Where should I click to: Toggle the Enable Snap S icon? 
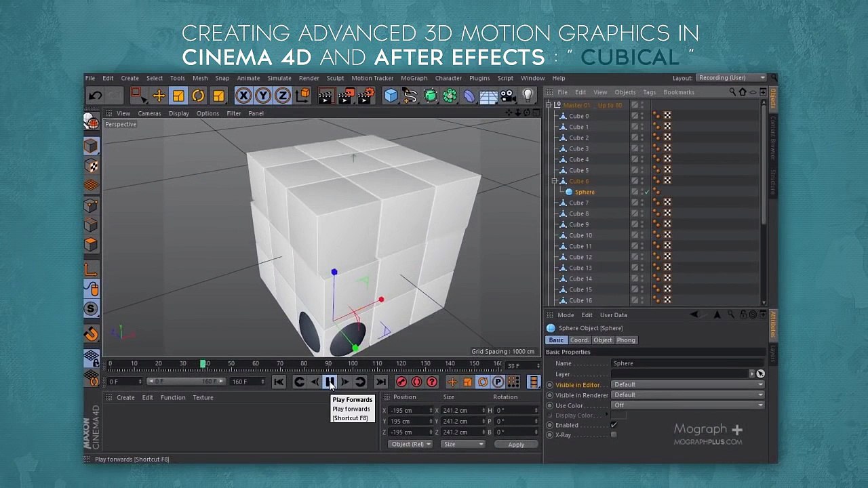pyautogui.click(x=91, y=309)
